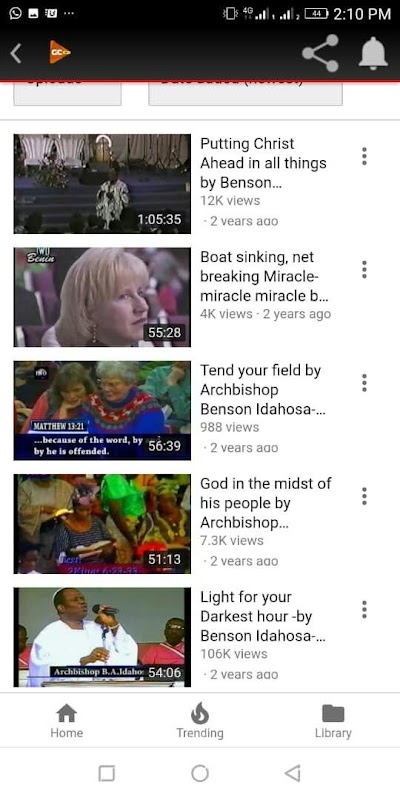Tap the partially hidden Uploads filter button
Viewport: 400px width, 800px height.
click(x=67, y=93)
